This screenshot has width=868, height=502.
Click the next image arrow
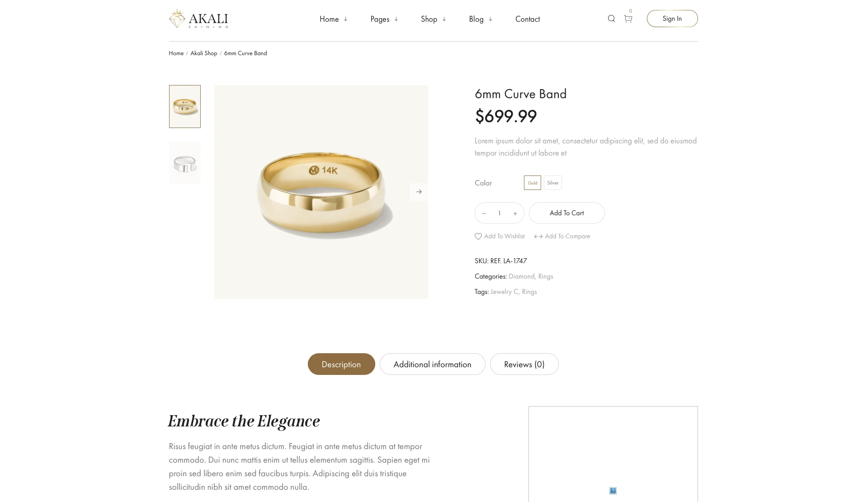419,192
